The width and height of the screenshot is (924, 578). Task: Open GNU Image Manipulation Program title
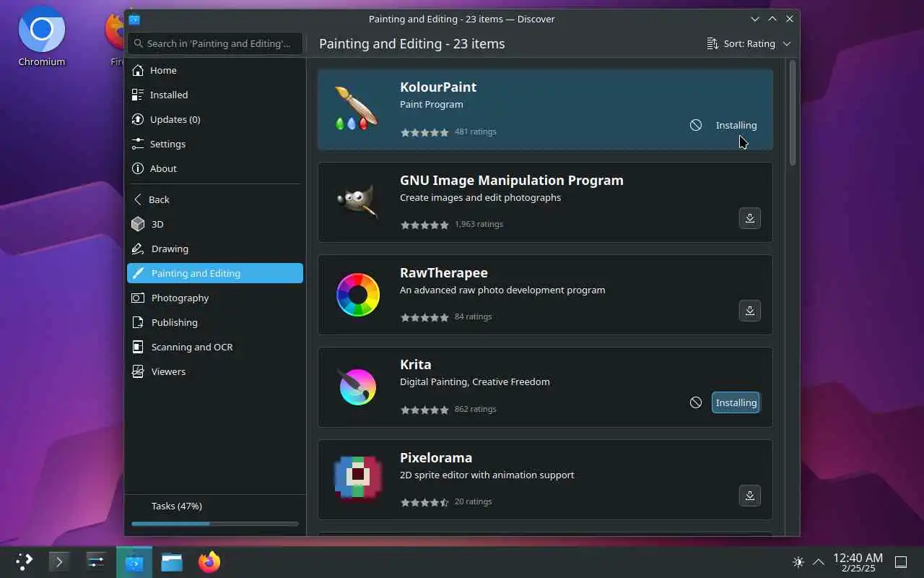click(512, 180)
